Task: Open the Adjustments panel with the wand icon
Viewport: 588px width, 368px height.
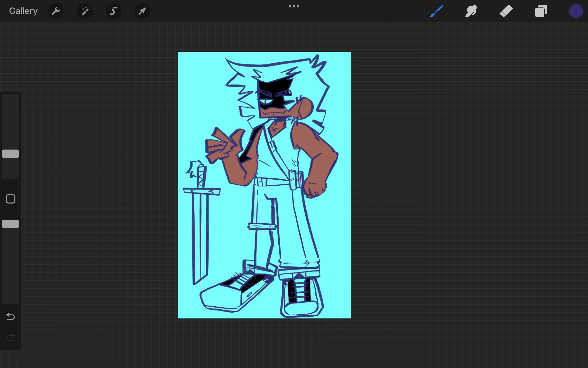Action: [84, 11]
